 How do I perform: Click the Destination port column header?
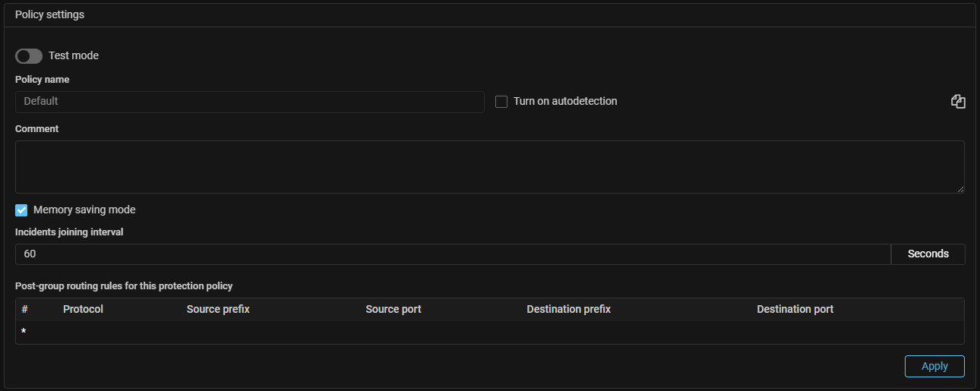[x=795, y=309]
